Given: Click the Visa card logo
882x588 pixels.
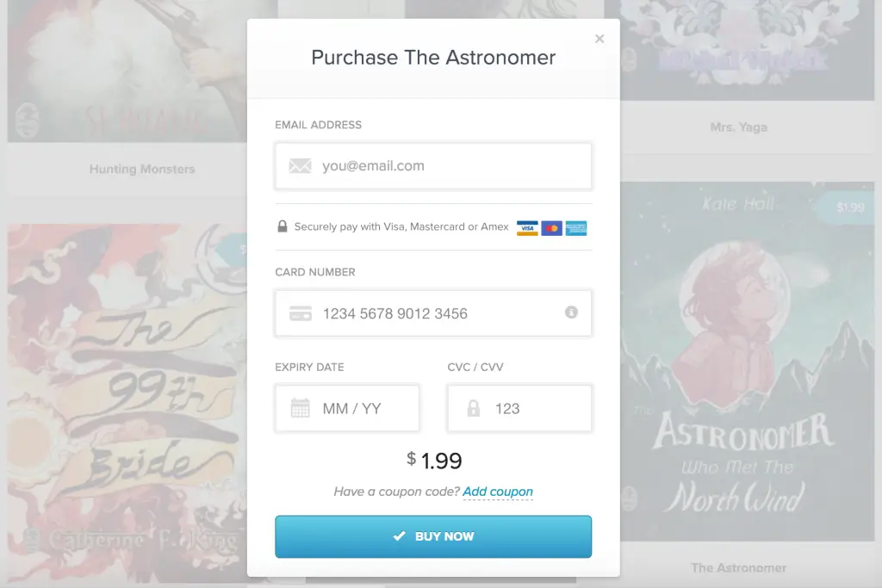Looking at the screenshot, I should point(527,228).
